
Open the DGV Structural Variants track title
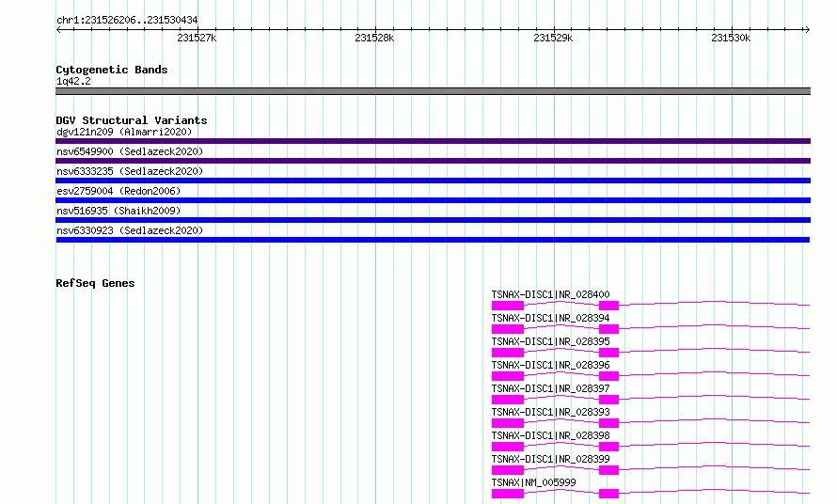(x=132, y=120)
